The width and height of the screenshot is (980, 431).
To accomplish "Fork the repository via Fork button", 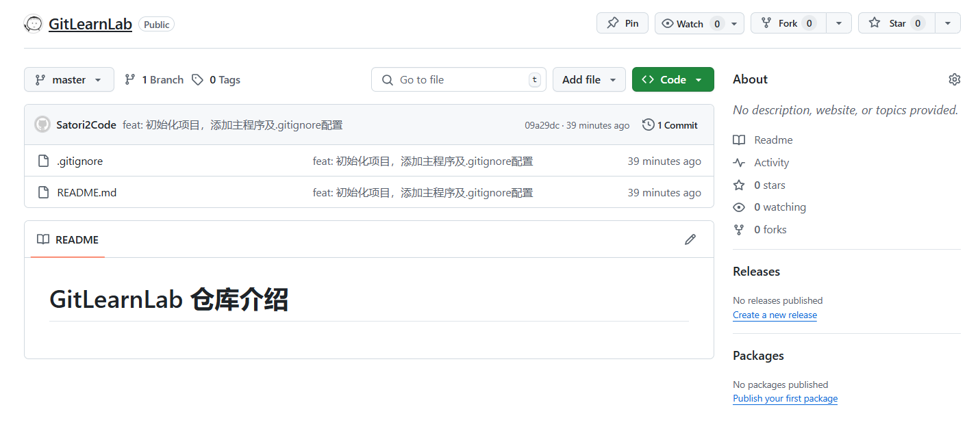I will (788, 23).
